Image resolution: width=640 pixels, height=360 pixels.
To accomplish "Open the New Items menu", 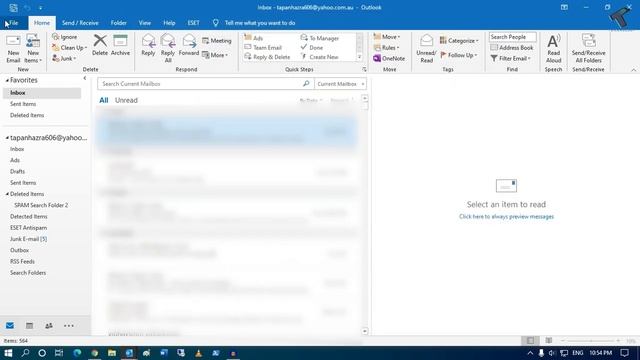I will 33,49.
